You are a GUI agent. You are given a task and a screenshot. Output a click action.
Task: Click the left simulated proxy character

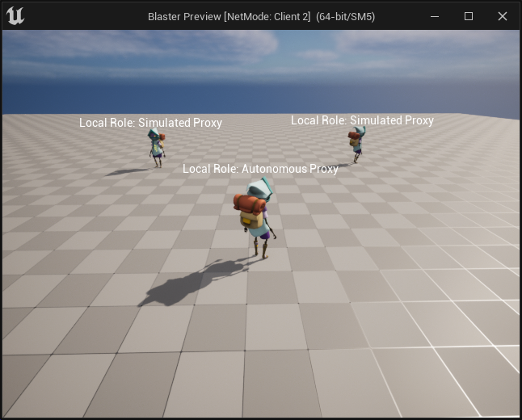pos(157,148)
